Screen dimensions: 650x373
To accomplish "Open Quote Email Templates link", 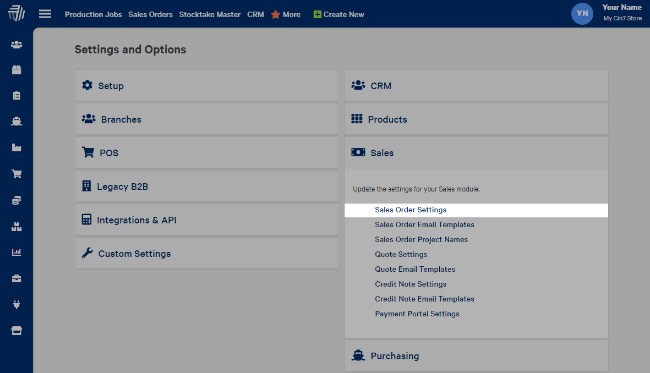I will click(x=415, y=269).
